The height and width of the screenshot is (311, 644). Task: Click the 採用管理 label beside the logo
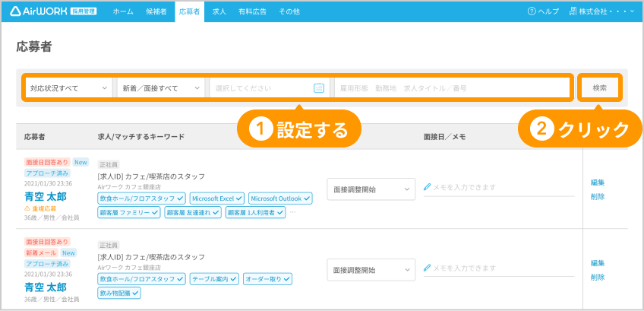pyautogui.click(x=84, y=11)
